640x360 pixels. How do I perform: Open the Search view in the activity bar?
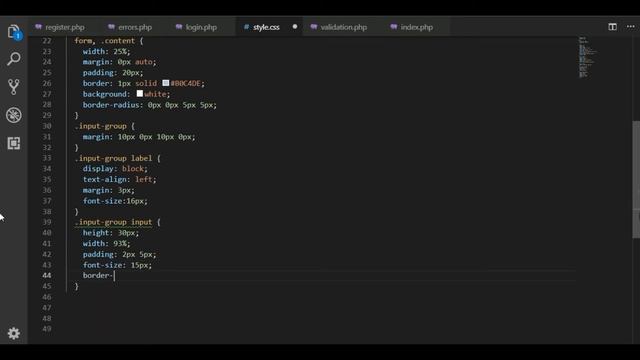click(13, 59)
